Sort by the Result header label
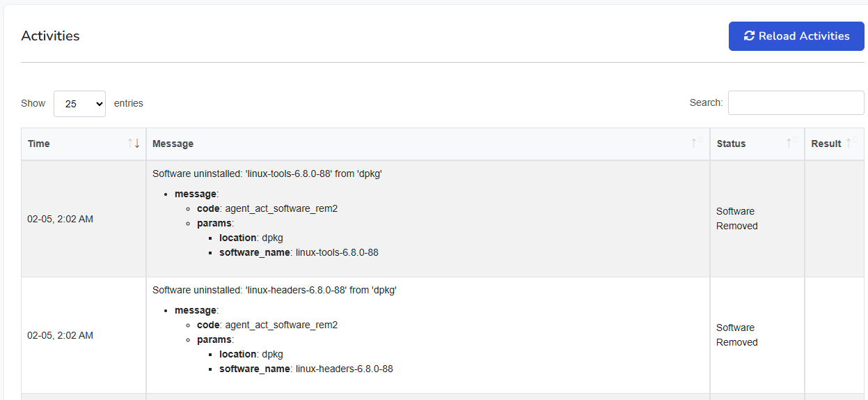The height and width of the screenshot is (400, 868). (x=826, y=144)
